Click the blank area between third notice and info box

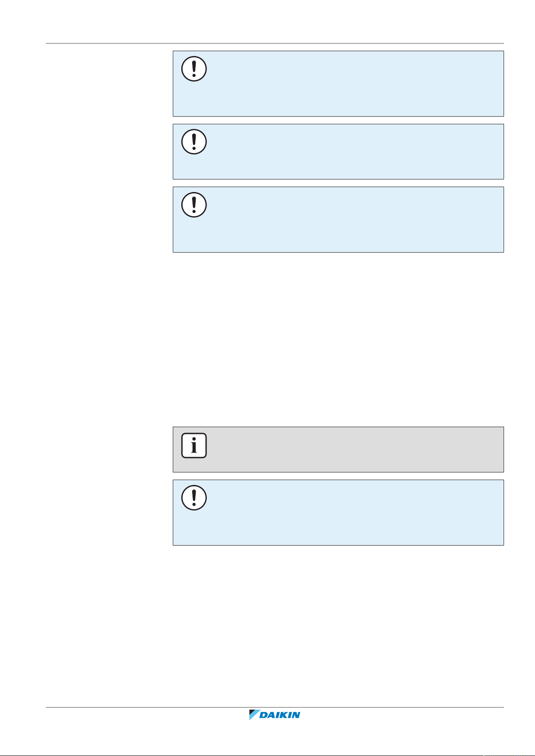click(x=338, y=340)
